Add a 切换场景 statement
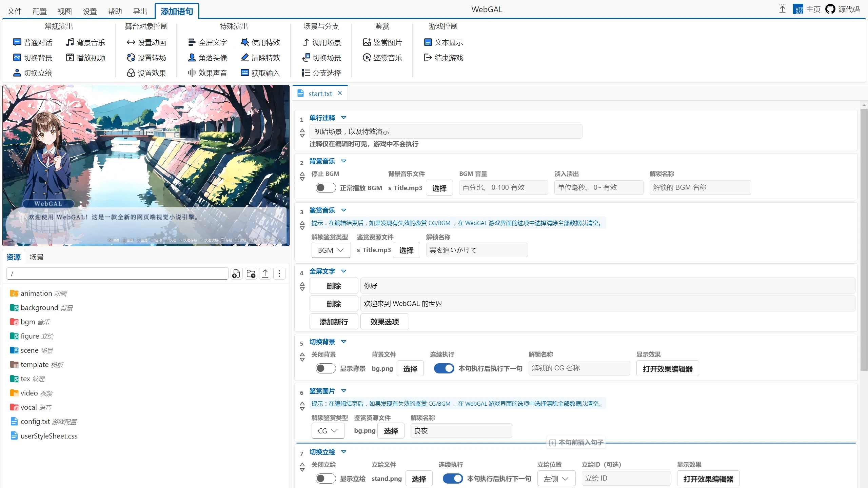The image size is (868, 488). click(x=321, y=58)
